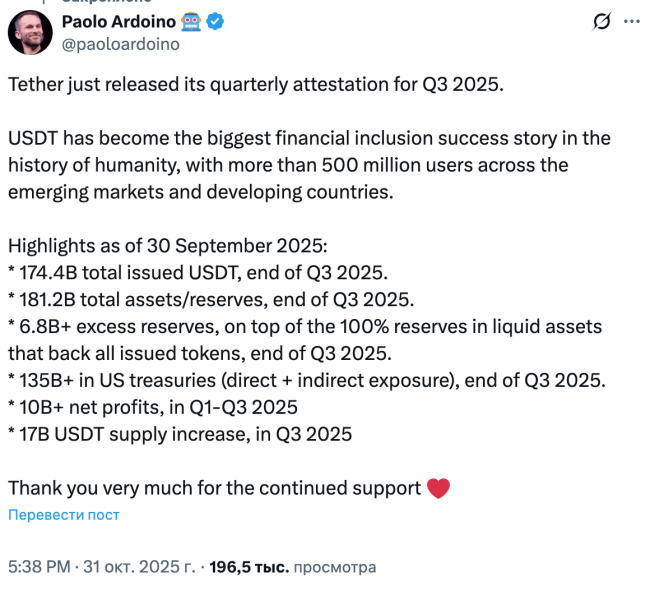
Task: Click the '181.2B total assets/reserves' line
Action: click(211, 299)
